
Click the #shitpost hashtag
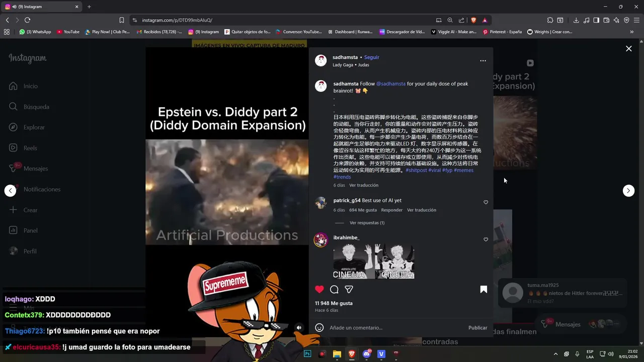pos(416,170)
